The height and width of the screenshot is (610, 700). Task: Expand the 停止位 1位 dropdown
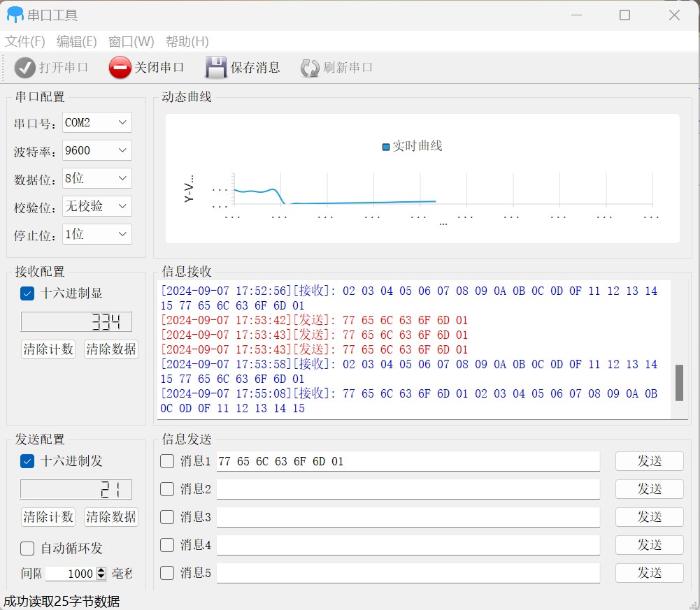coord(97,234)
